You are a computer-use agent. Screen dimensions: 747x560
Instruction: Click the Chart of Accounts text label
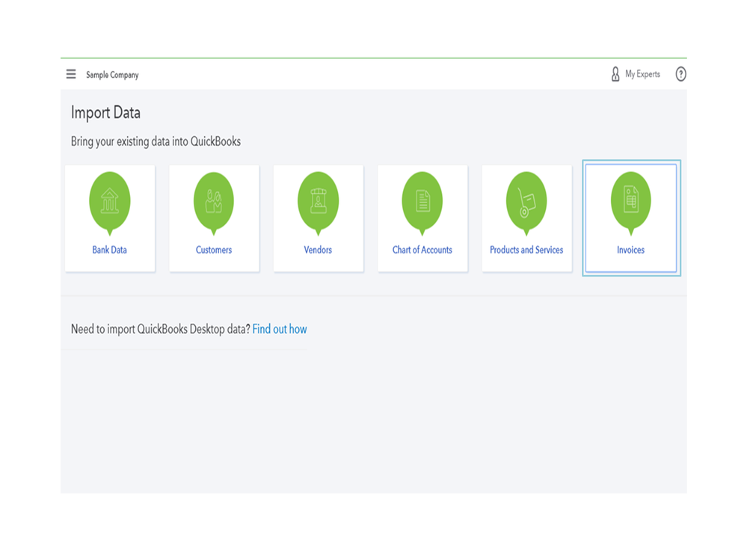point(422,250)
